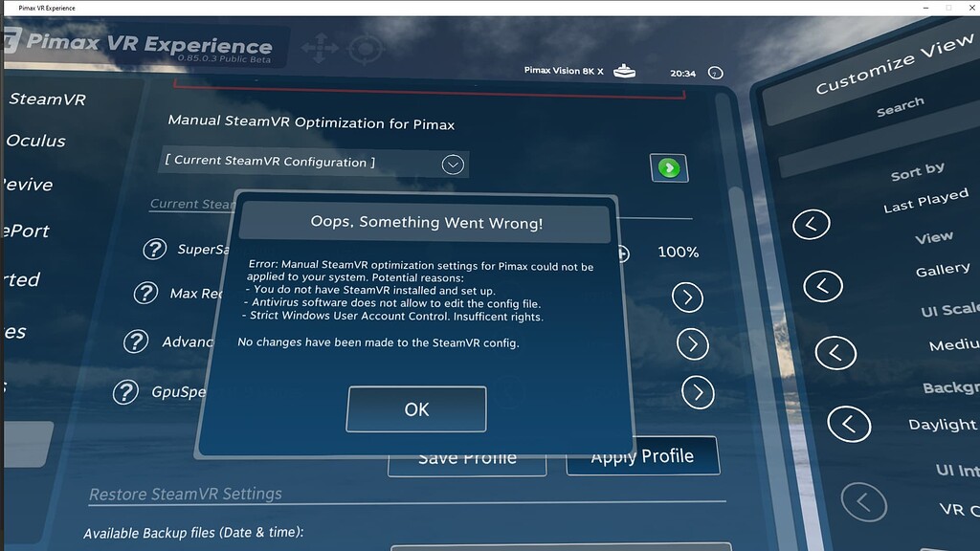Open the Current SteamVR Configuration dropdown
This screenshot has width=980, height=551.
point(453,163)
